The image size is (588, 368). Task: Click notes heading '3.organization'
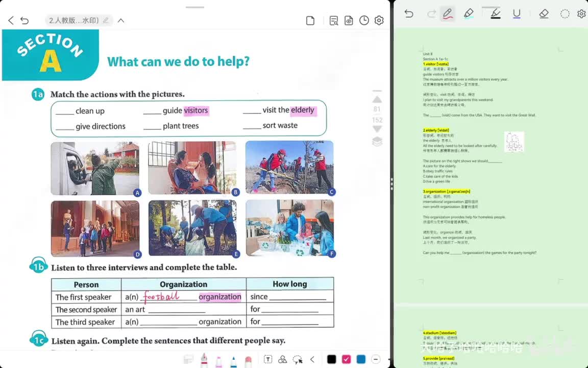click(446, 191)
